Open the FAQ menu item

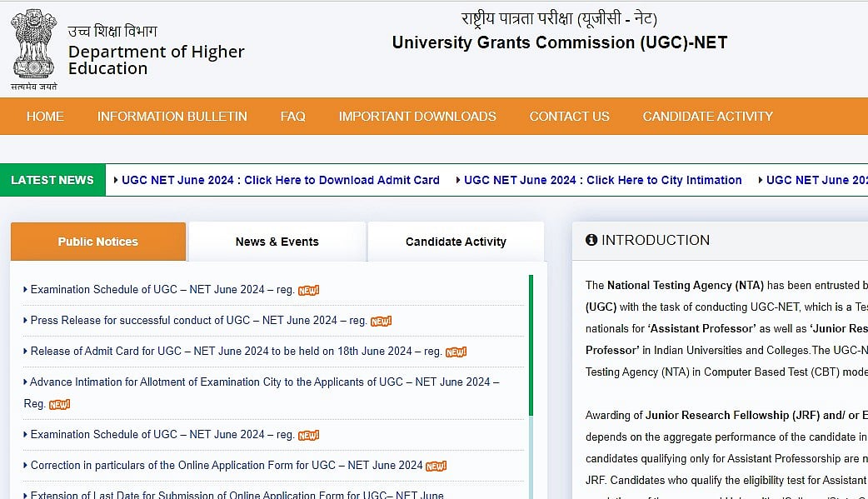coord(293,117)
